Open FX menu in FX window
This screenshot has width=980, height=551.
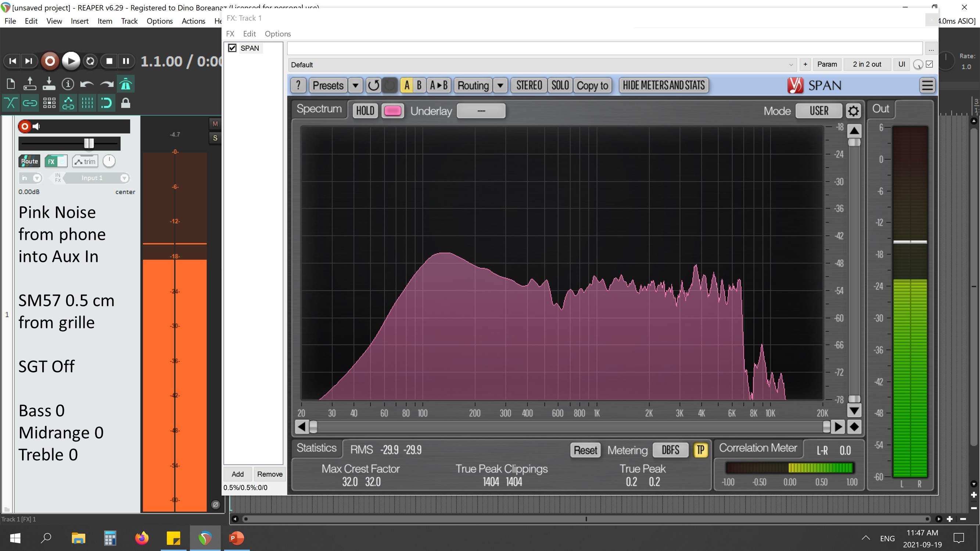tap(230, 34)
